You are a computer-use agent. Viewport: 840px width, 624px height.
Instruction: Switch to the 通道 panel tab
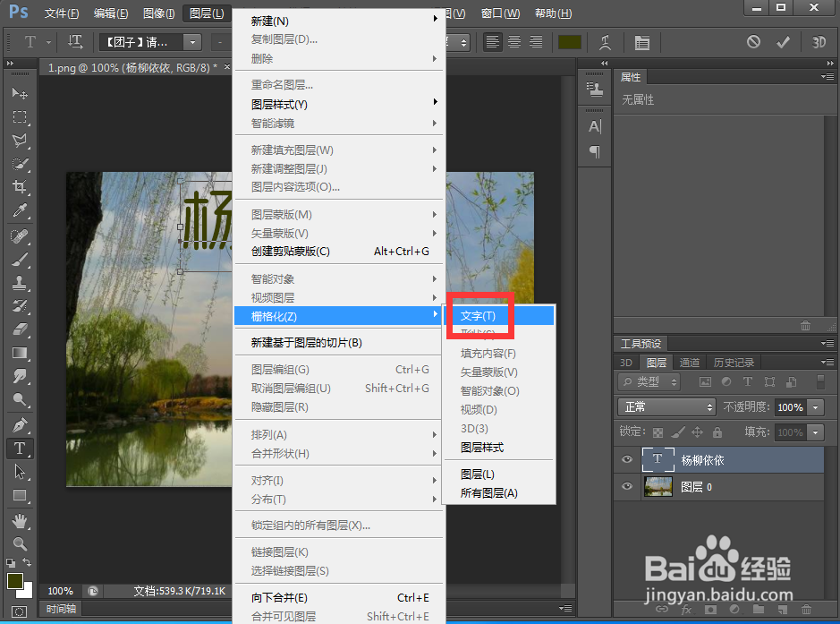click(689, 363)
